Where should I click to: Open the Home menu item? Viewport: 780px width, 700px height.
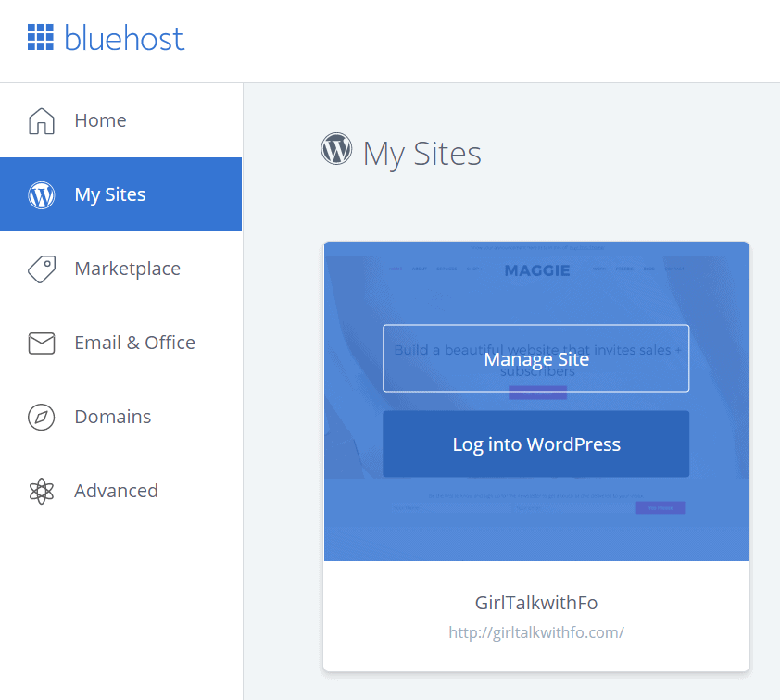click(120, 120)
